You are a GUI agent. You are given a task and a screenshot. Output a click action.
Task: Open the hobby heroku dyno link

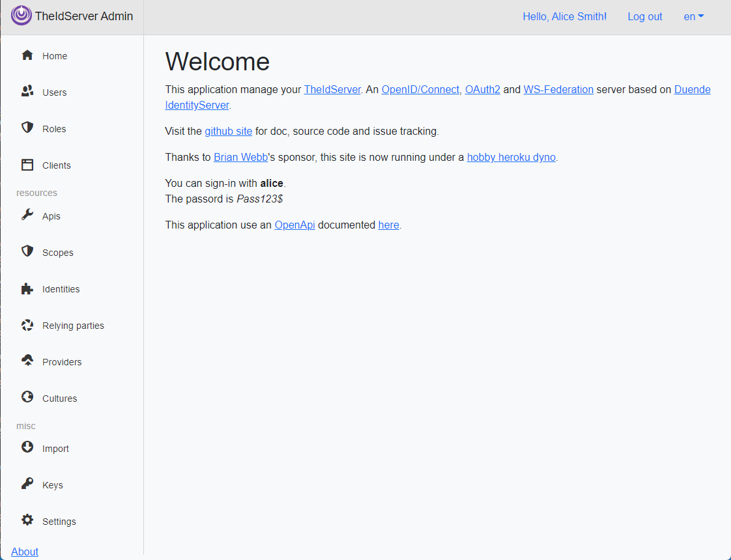[511, 158]
